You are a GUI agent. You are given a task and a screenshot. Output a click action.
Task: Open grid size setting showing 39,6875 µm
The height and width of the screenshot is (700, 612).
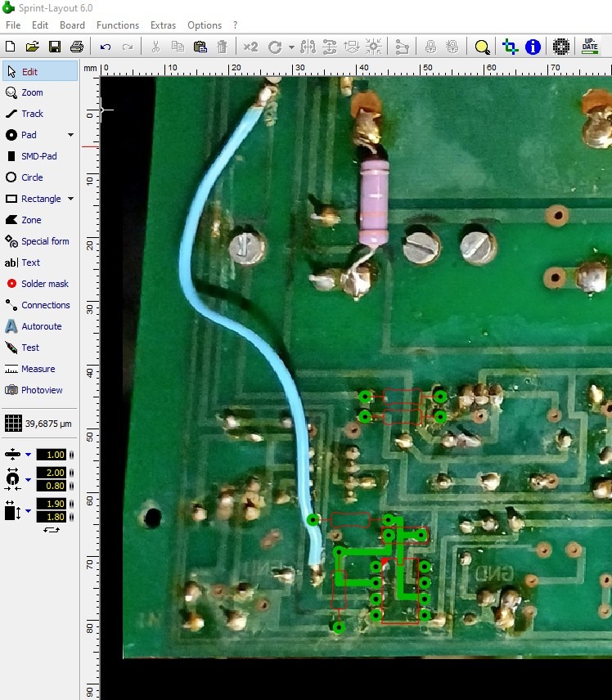(x=38, y=424)
